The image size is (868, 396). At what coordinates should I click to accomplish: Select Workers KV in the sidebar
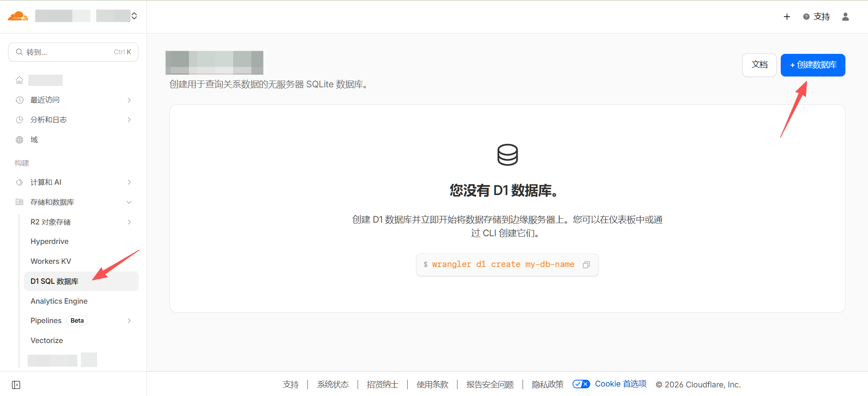[51, 261]
